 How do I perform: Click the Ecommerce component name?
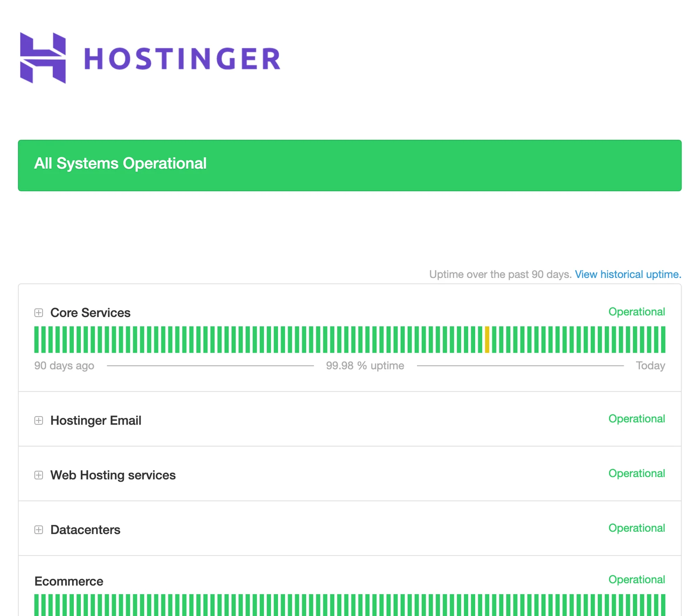(69, 581)
